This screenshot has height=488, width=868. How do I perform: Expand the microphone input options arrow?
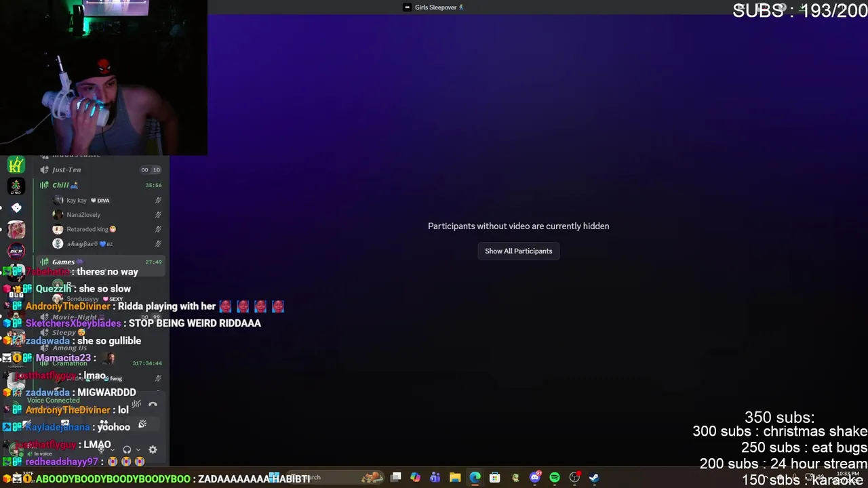pyautogui.click(x=113, y=449)
